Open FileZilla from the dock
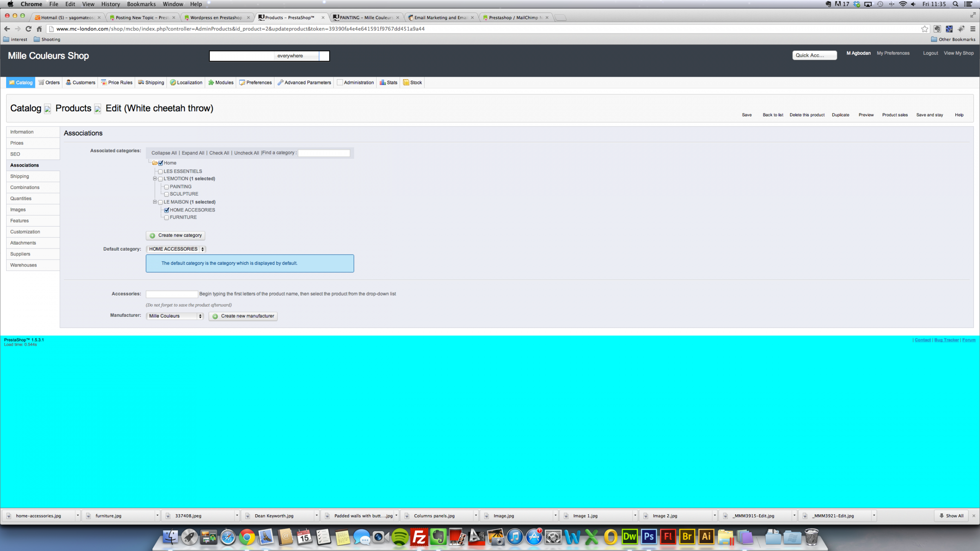 pos(419,537)
